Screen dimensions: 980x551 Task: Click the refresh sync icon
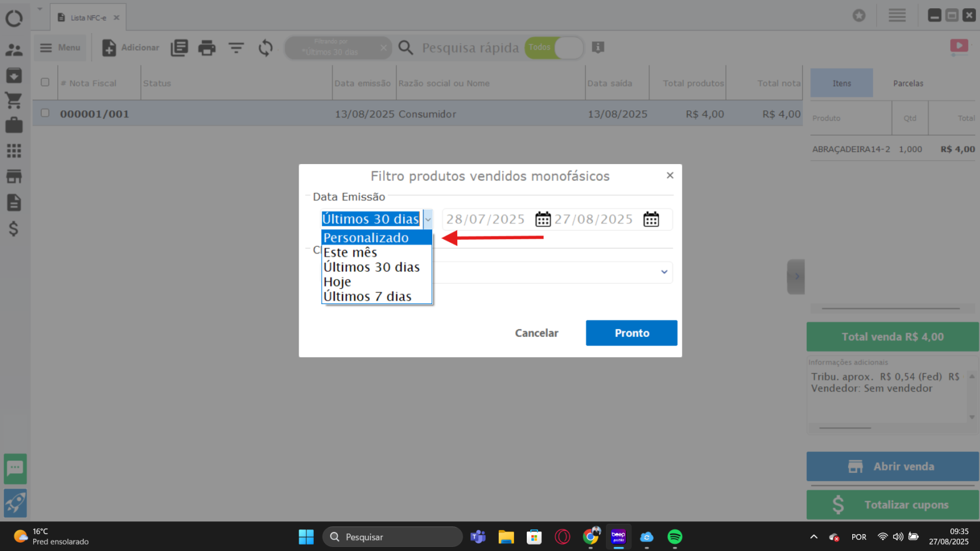tap(265, 48)
